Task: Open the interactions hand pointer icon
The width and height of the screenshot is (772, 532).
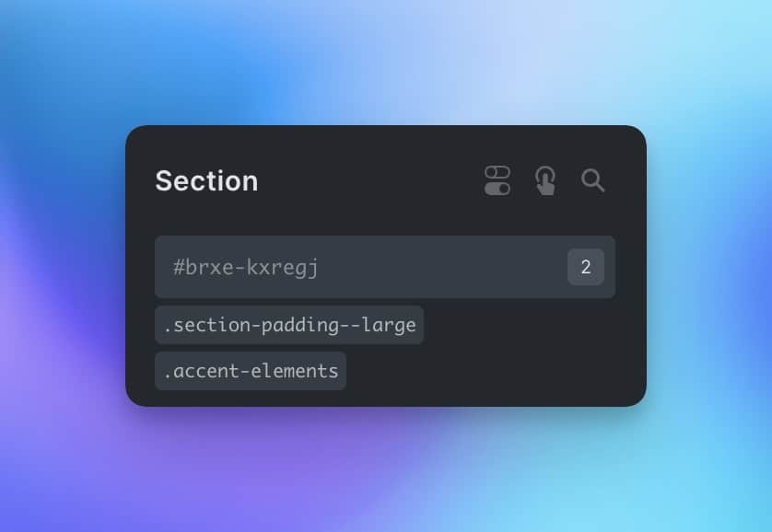Action: (x=545, y=180)
